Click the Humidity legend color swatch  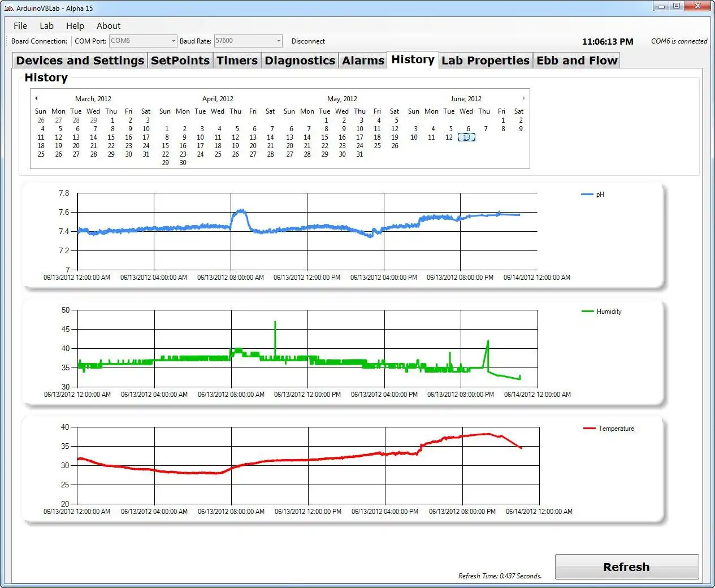587,312
